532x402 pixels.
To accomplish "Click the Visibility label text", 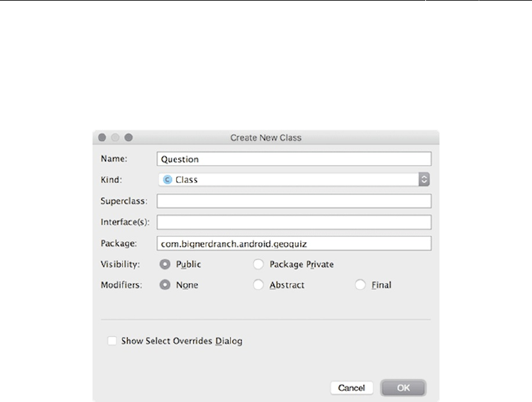I will [121, 264].
